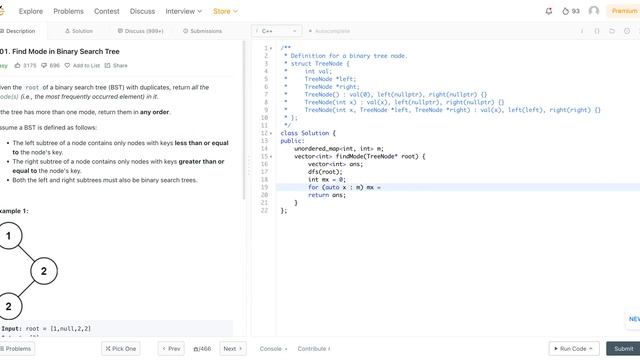
Task: Switch to the Submissions tab
Action: pyautogui.click(x=202, y=31)
